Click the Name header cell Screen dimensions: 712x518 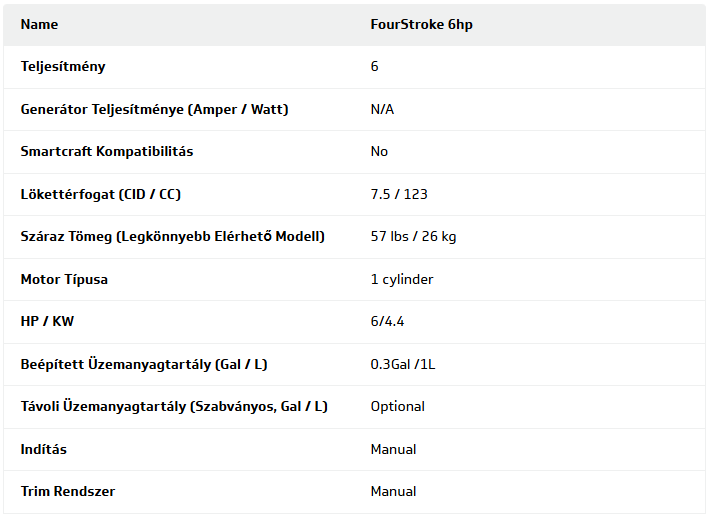(x=39, y=24)
